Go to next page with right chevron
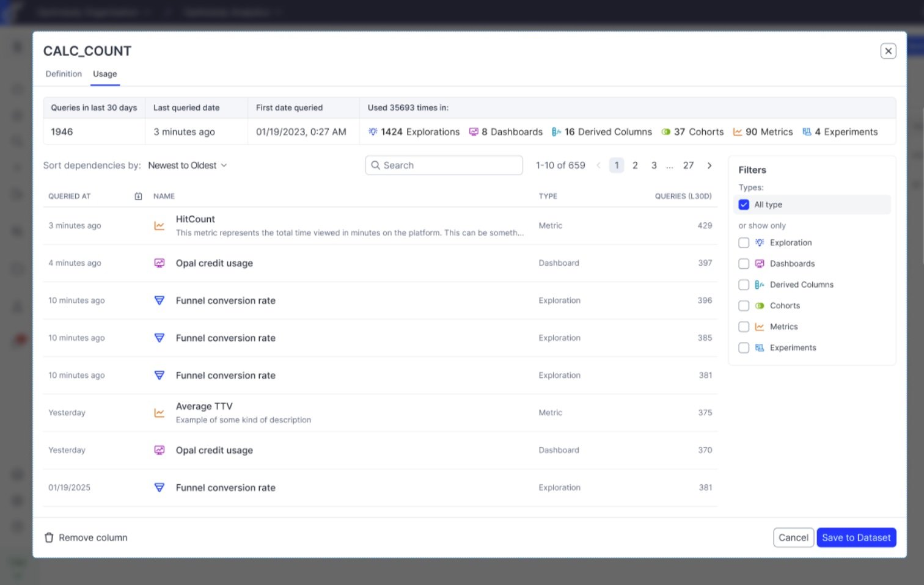The height and width of the screenshot is (585, 924). [709, 165]
